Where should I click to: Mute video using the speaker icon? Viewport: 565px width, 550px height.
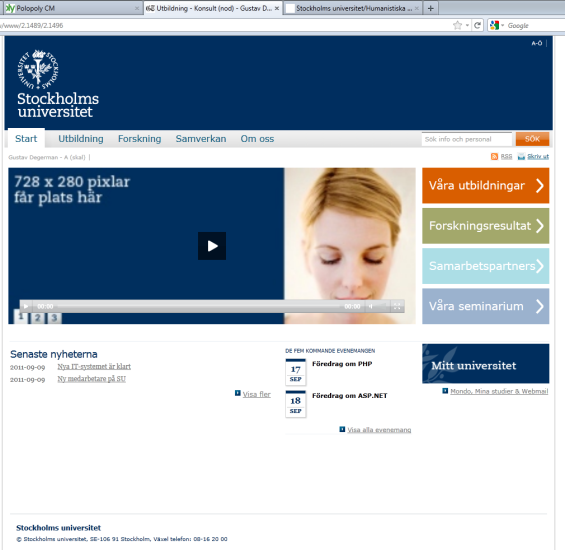(370, 306)
